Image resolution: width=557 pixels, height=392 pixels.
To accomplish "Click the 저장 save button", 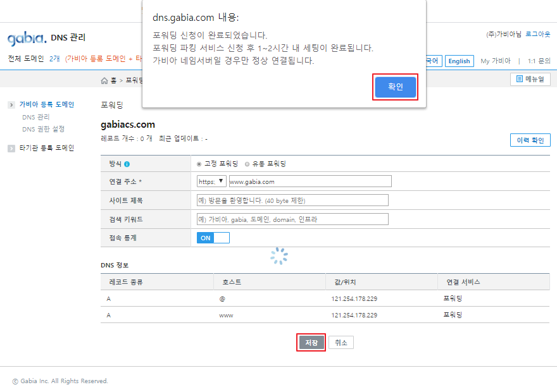I will (311, 343).
